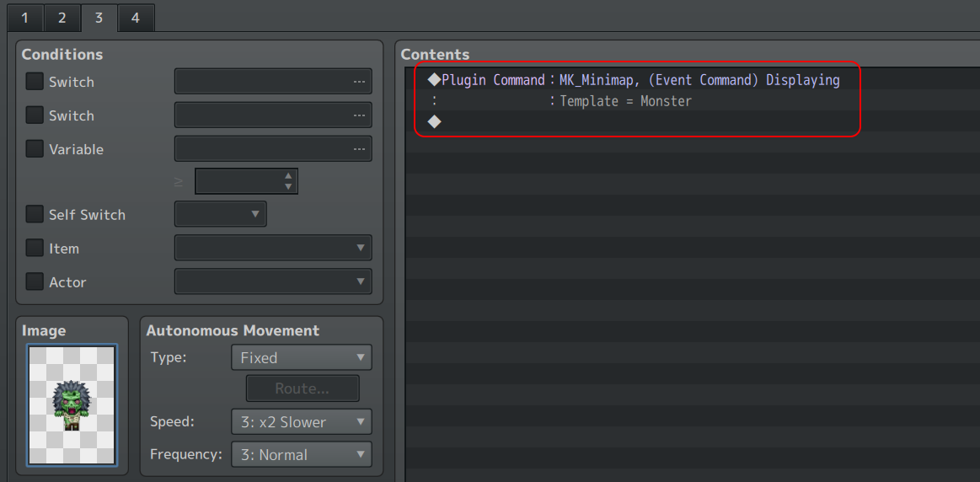Check the Item condition checkbox
The width and height of the screenshot is (980, 482).
click(x=35, y=248)
